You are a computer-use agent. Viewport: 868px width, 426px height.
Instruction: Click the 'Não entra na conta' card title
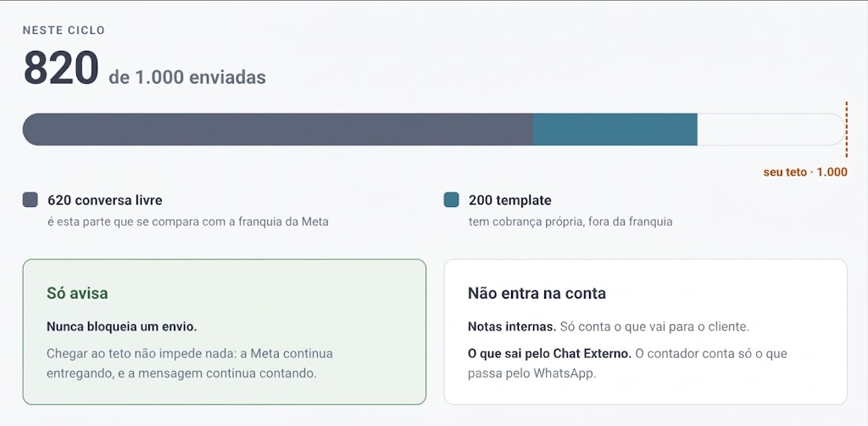537,293
